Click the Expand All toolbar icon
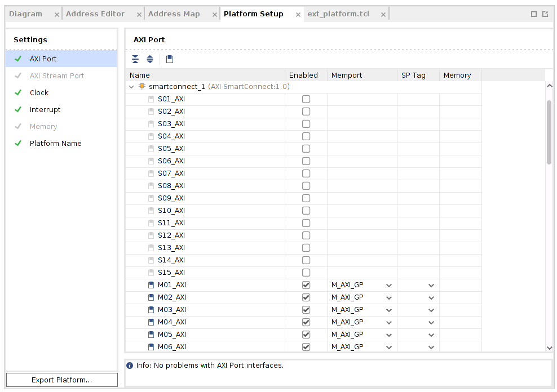 click(150, 59)
